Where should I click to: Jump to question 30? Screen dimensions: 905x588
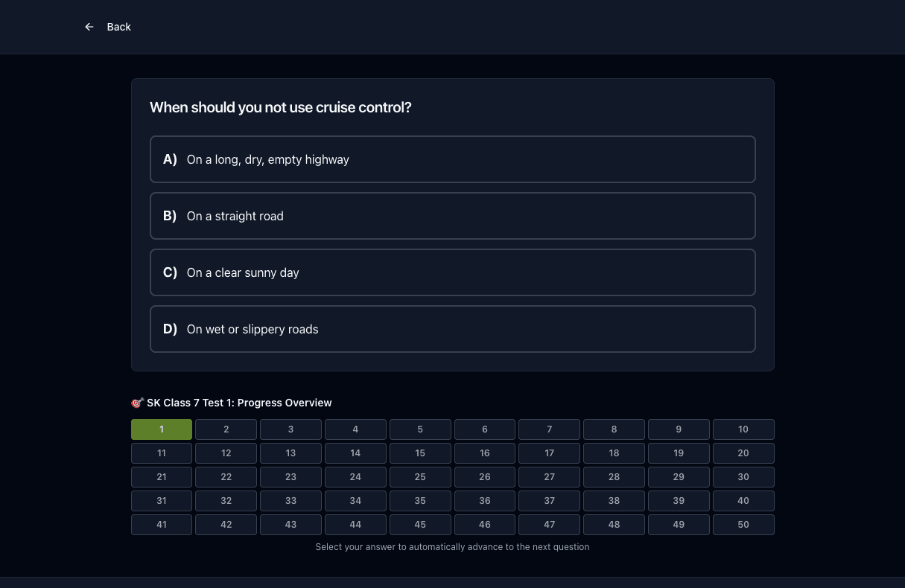[x=743, y=477]
